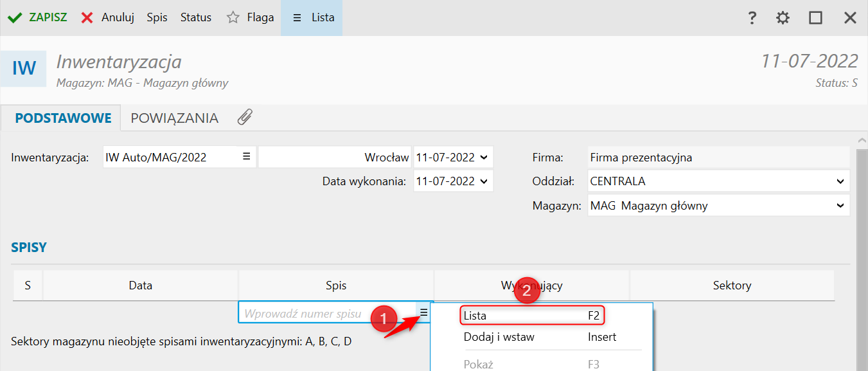Click the Spis toolbar button
This screenshot has height=371, width=868.
157,17
